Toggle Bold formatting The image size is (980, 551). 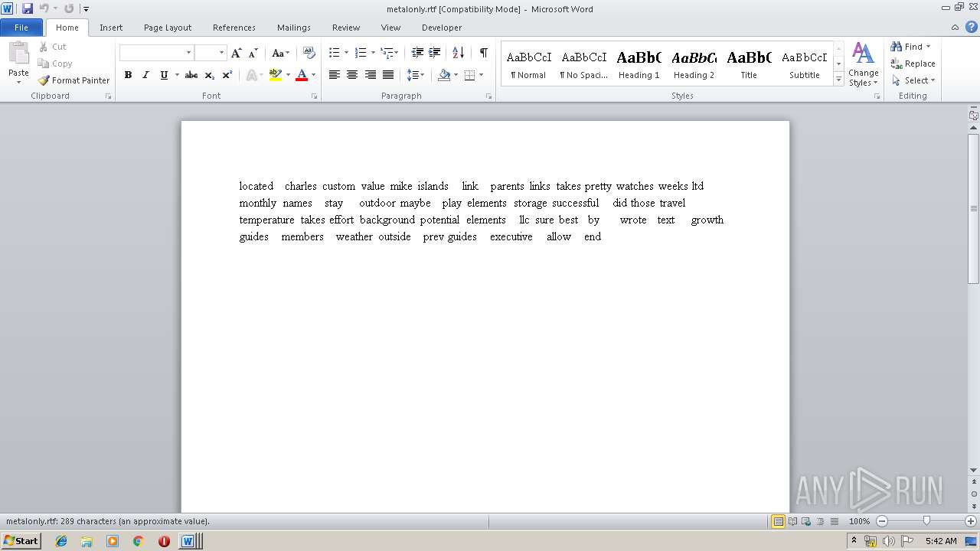[128, 75]
